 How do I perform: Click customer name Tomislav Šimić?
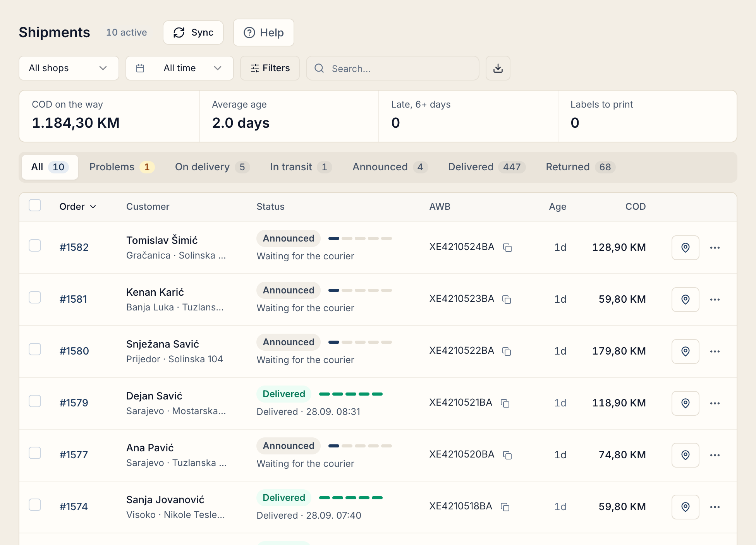pyautogui.click(x=162, y=240)
